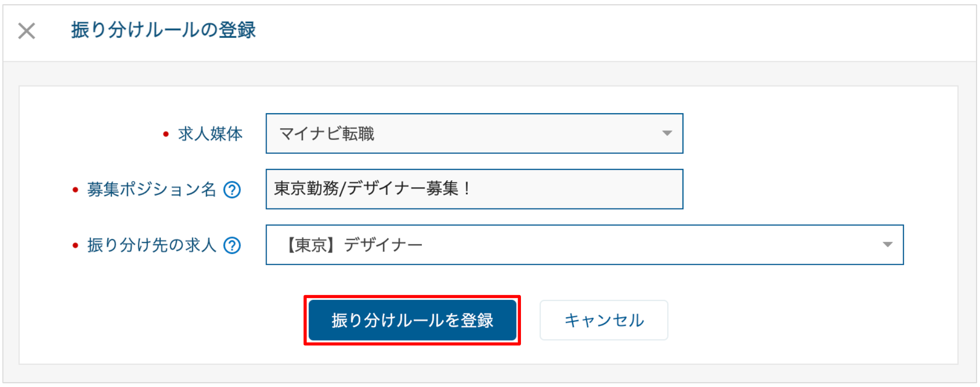Screen dimensions: 980x387
Task: Select the 【東京】デザイナー text in dropdown
Action: (x=354, y=245)
